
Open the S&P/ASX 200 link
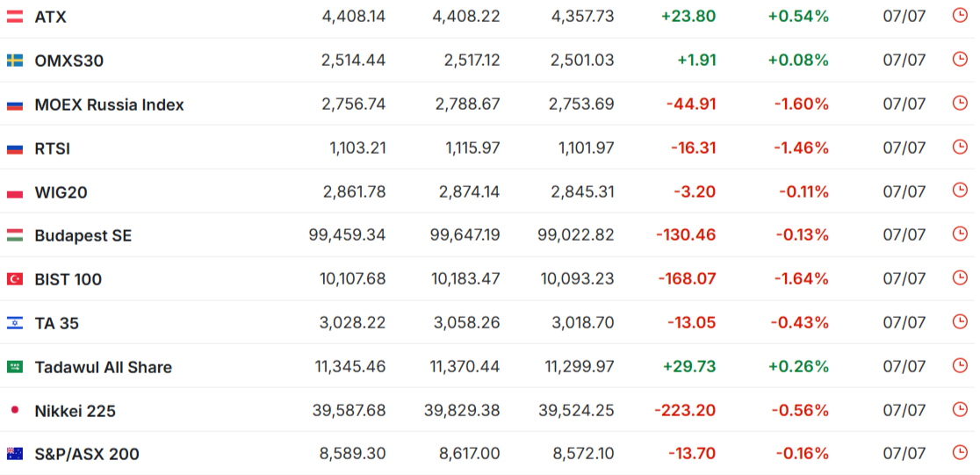point(87,454)
